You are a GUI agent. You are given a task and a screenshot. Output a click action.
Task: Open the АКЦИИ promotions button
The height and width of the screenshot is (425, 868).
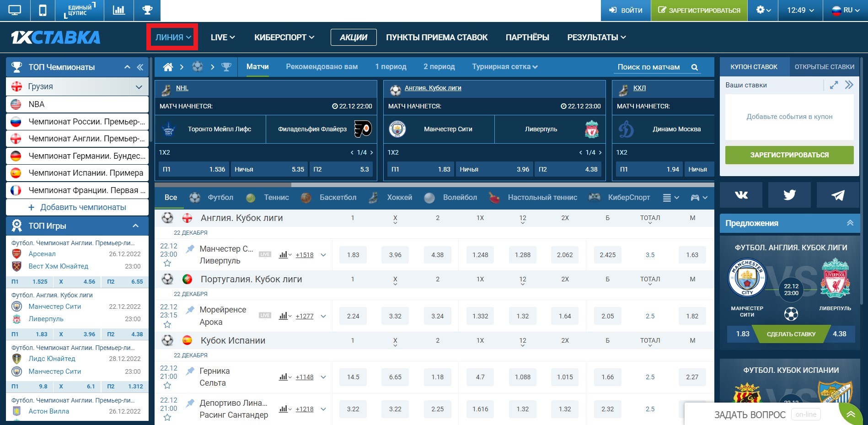click(354, 38)
